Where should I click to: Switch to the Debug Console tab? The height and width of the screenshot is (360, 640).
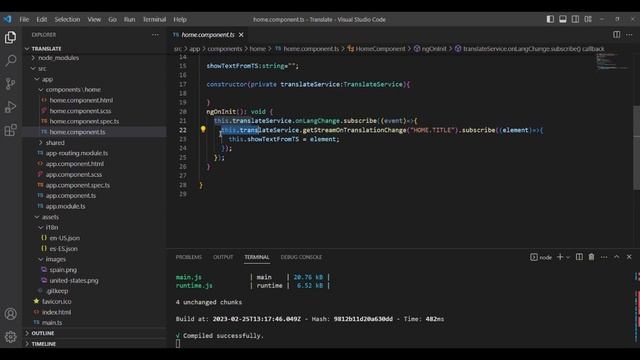click(301, 257)
